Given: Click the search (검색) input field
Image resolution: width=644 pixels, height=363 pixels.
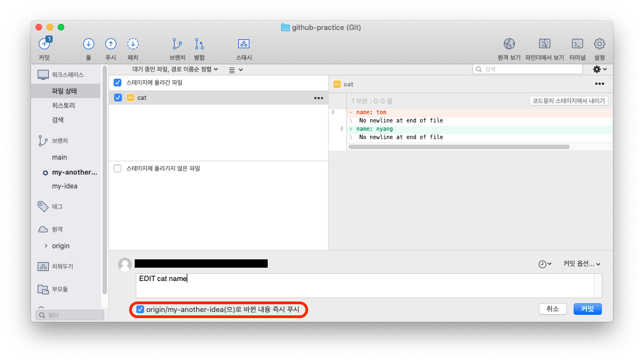Looking at the screenshot, I should [528, 69].
